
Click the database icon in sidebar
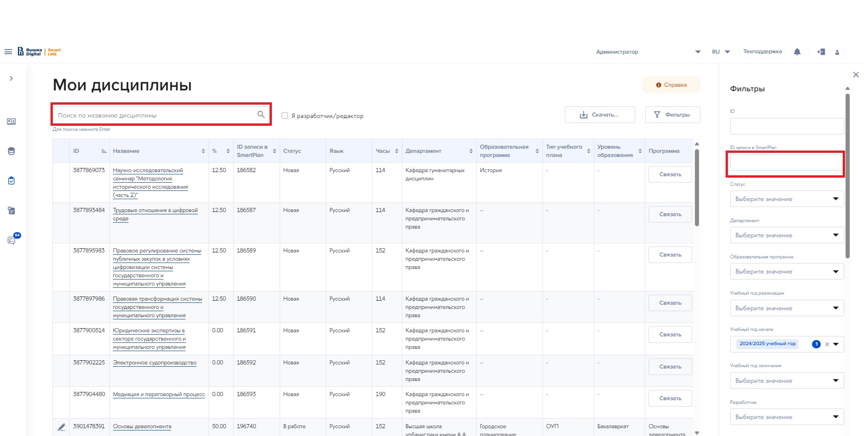point(11,151)
